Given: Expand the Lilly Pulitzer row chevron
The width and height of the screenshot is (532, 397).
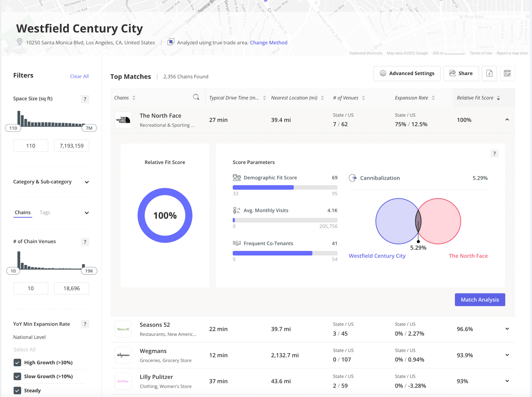Looking at the screenshot, I should [x=507, y=381].
